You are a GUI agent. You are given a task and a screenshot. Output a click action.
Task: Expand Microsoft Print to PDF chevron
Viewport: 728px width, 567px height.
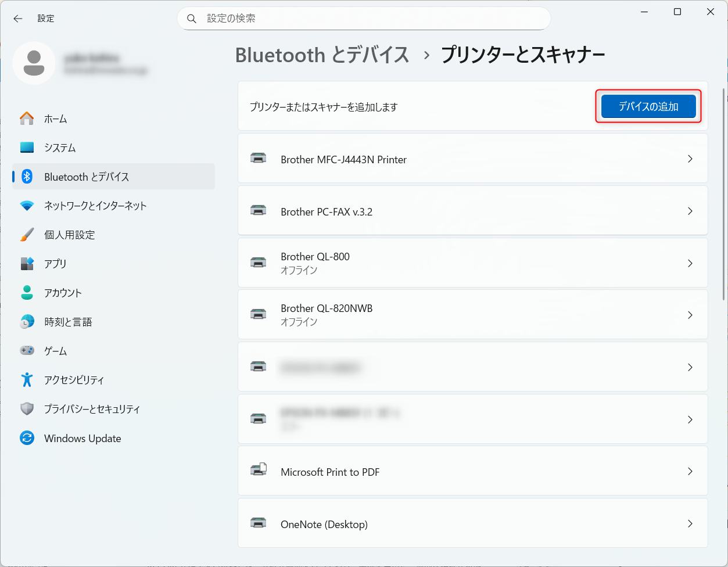point(690,471)
